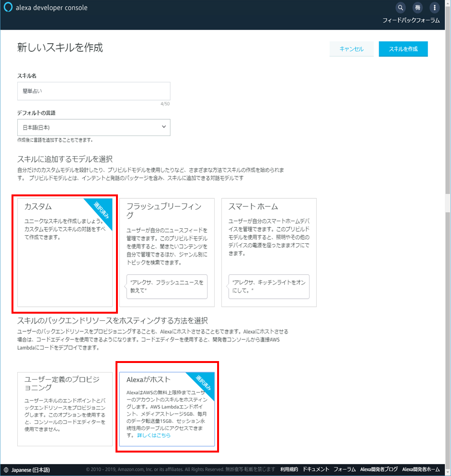
Task: Click the アレクサ、キッチンライトをオンにして example
Action: pyautogui.click(x=269, y=286)
